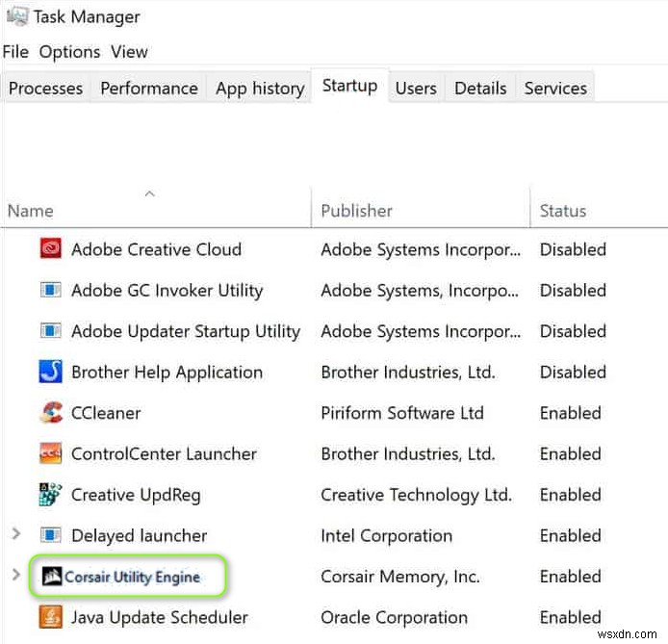This screenshot has width=668, height=644.
Task: Click Disabled status of Adobe Updater Startup Utility
Action: coord(573,331)
